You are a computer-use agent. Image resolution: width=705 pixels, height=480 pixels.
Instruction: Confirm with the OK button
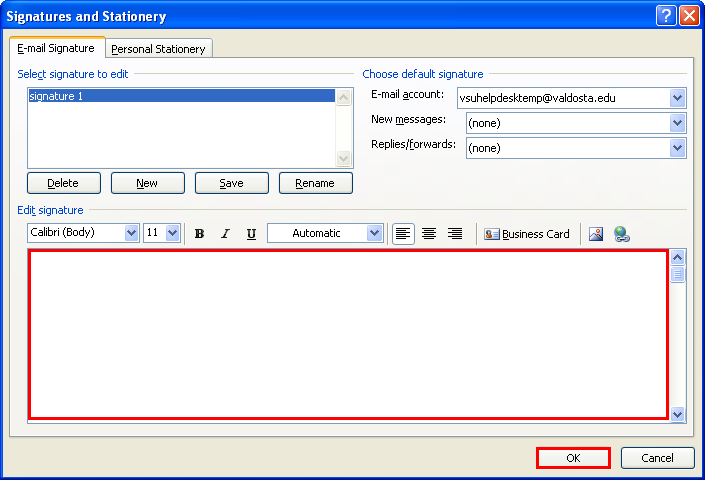[x=573, y=458]
